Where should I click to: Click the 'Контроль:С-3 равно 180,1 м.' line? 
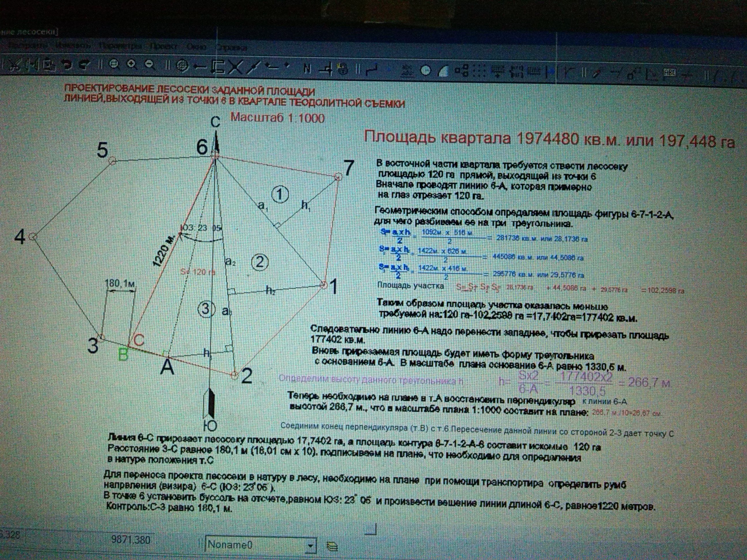click(x=169, y=507)
